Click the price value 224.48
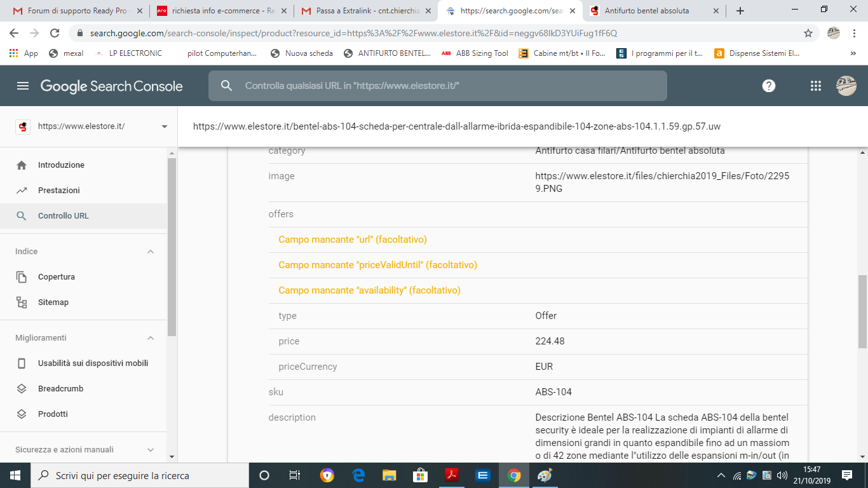 tap(550, 341)
